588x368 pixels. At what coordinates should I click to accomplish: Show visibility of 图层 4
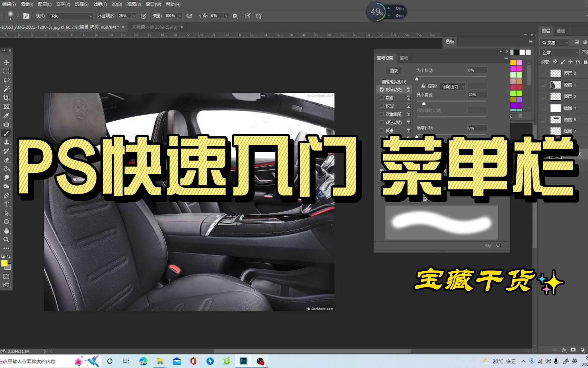coord(544,108)
